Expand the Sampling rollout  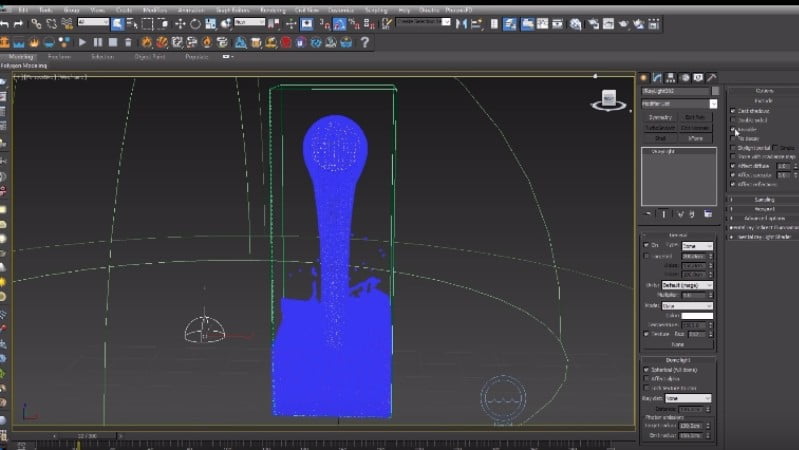pos(763,200)
